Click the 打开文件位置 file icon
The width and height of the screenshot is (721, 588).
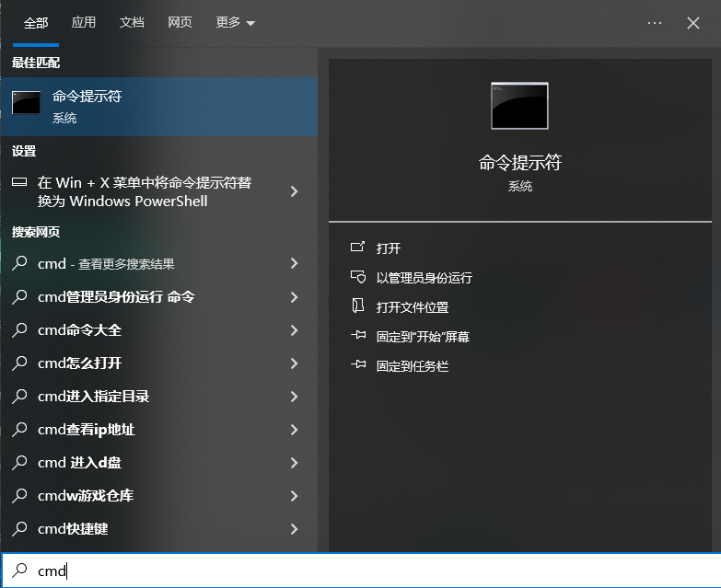point(358,306)
